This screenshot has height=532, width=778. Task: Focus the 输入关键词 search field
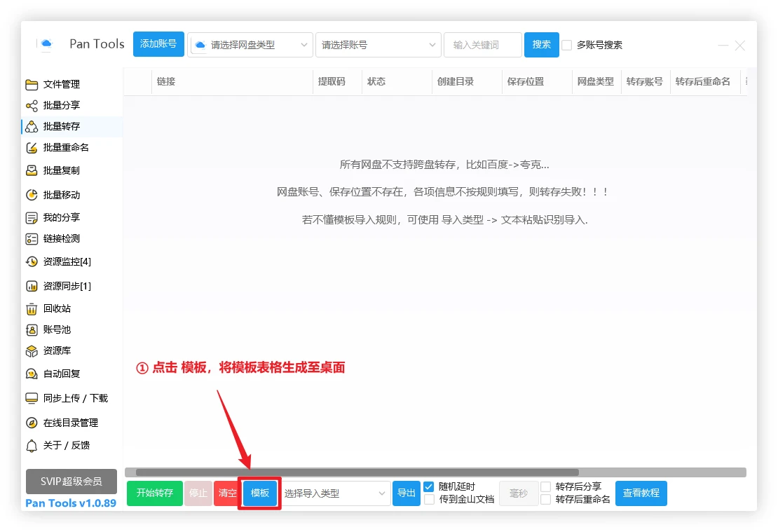(482, 45)
